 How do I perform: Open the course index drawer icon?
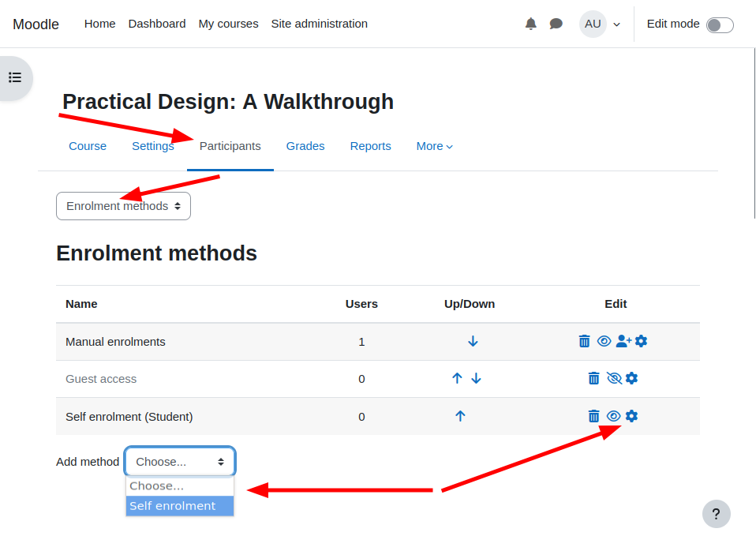click(15, 77)
